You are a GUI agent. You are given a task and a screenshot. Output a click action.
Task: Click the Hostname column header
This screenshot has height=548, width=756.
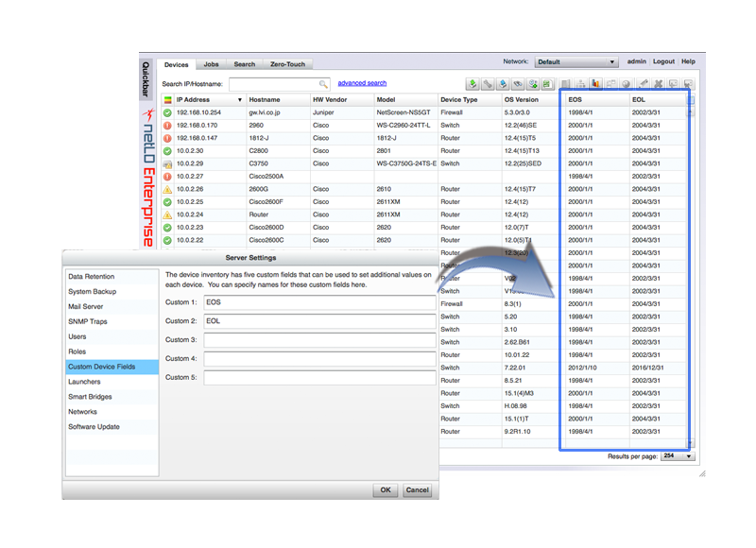click(278, 100)
